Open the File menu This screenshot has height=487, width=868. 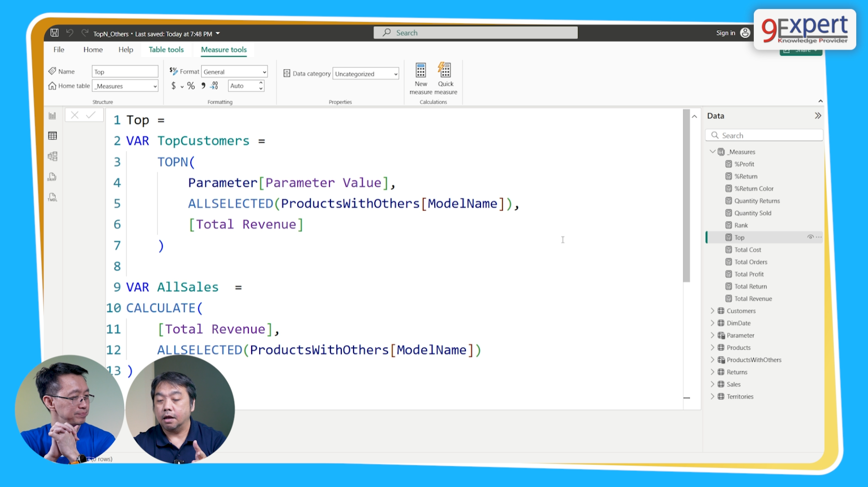(x=59, y=50)
